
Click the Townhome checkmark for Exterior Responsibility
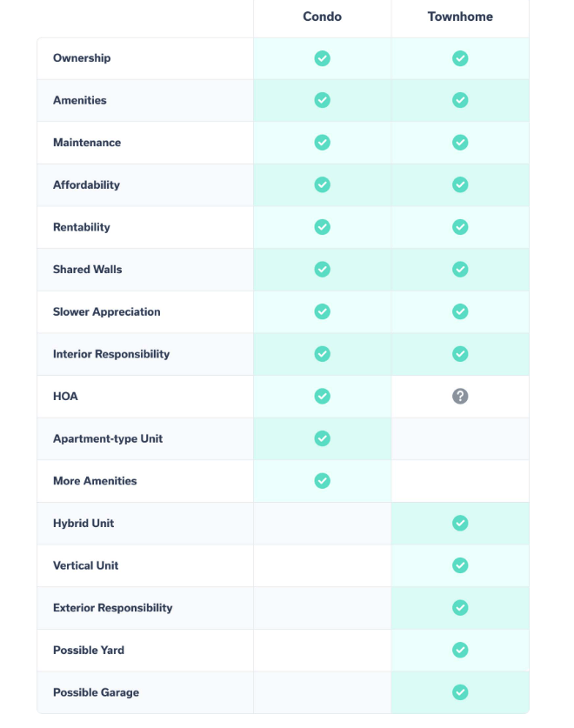460,607
